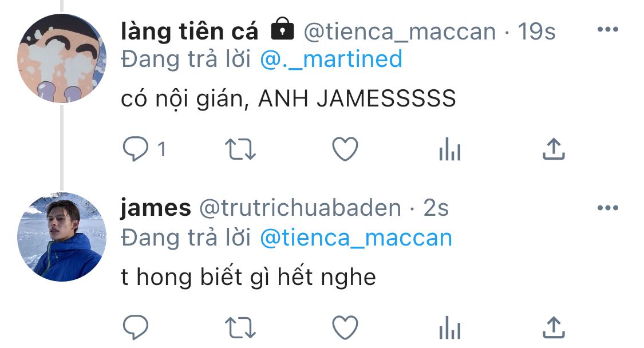Open reply on làng tiên cá's tweet

click(x=136, y=149)
